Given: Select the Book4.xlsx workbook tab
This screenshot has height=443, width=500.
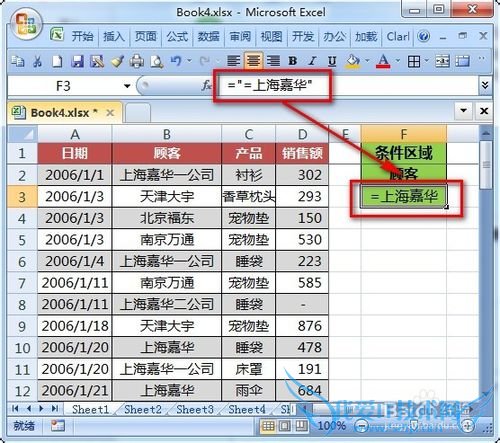Looking at the screenshot, I should click(64, 113).
